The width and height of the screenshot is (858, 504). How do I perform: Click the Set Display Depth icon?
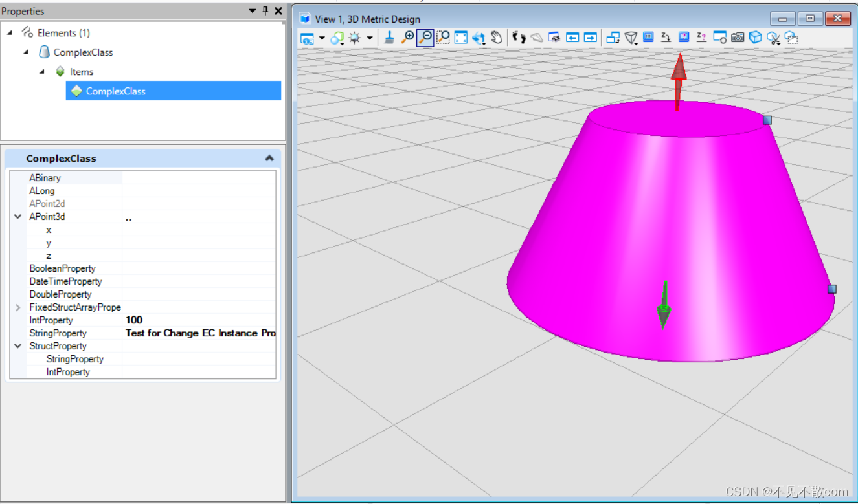[x=648, y=38]
